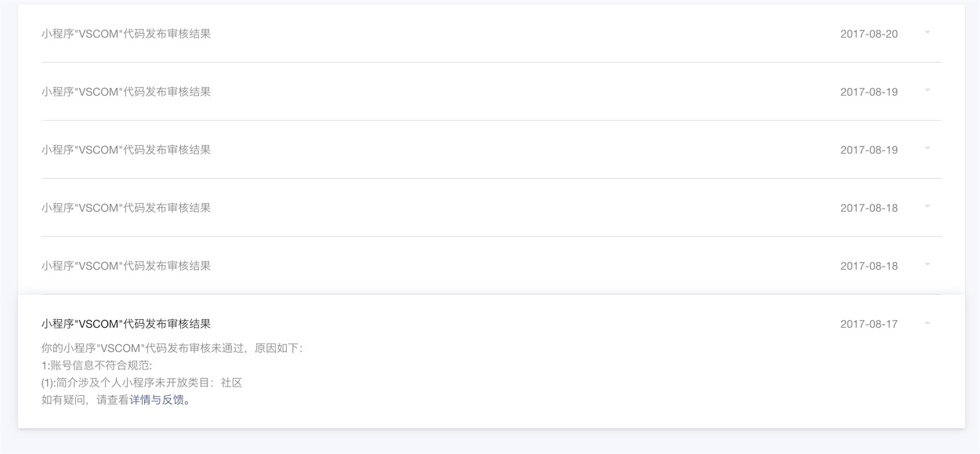The width and height of the screenshot is (980, 454).
Task: Open the 详情与反馈 link
Action: 160,400
